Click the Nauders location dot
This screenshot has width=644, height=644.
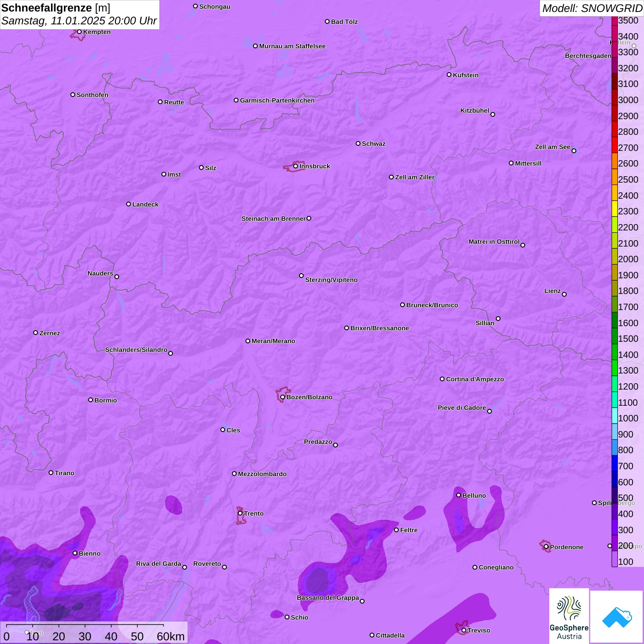pyautogui.click(x=117, y=276)
